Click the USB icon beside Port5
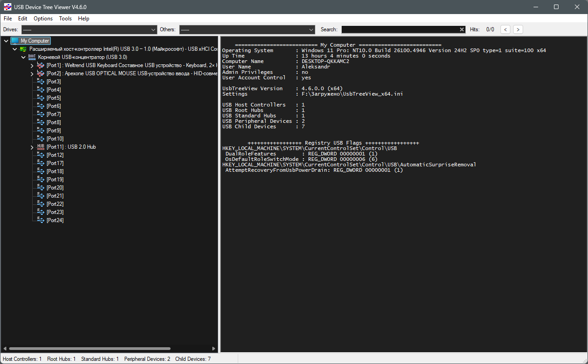This screenshot has height=364, width=588. click(41, 98)
